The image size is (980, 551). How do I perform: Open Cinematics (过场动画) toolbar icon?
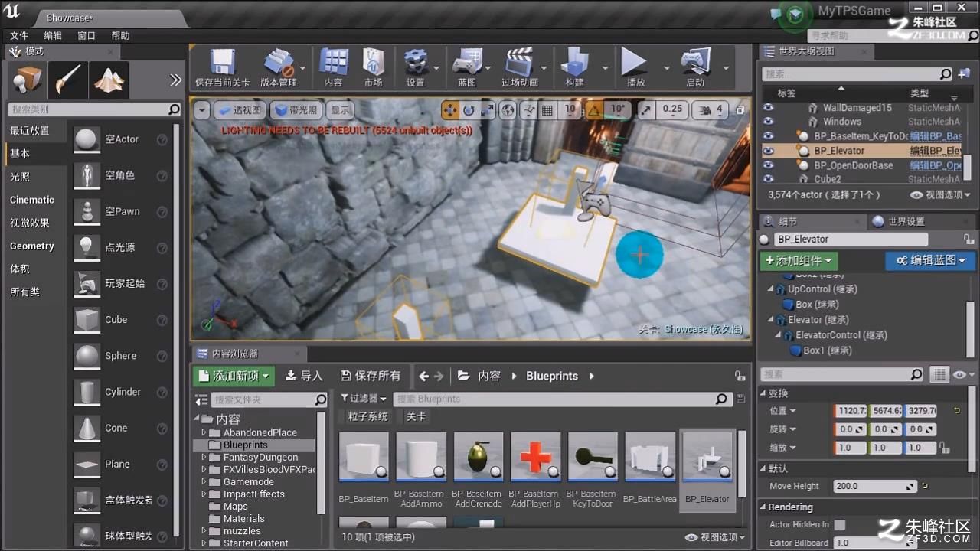click(520, 67)
